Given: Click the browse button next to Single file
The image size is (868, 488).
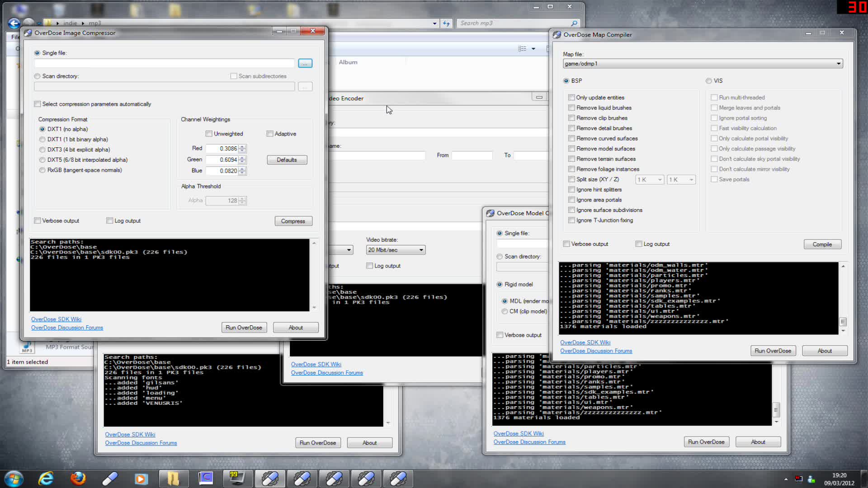Looking at the screenshot, I should pyautogui.click(x=305, y=63).
